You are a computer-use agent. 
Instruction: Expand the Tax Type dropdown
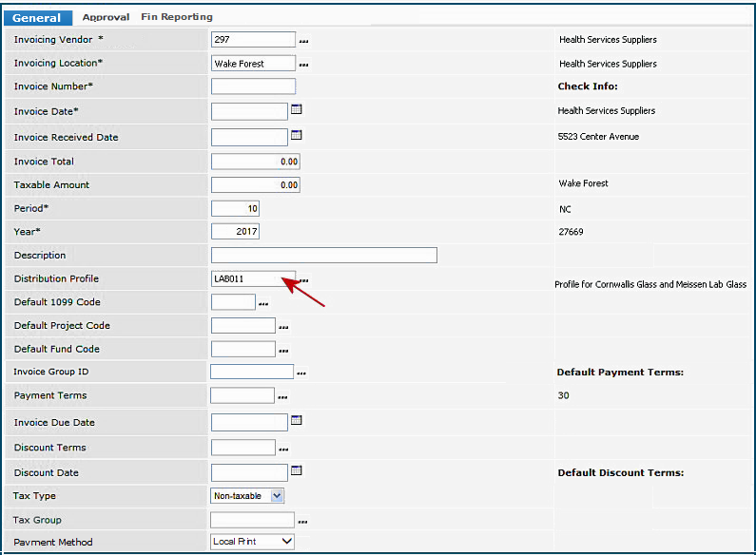277,496
